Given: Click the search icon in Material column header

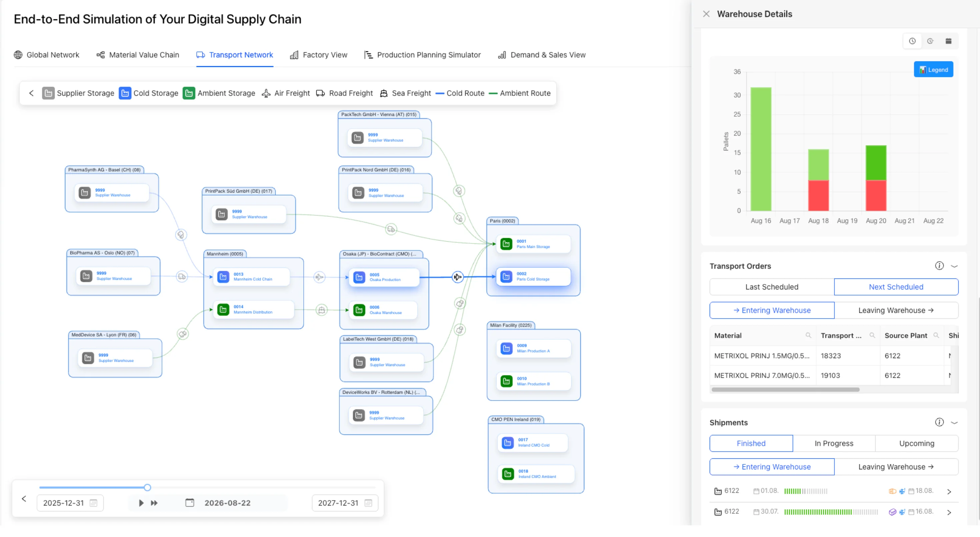Looking at the screenshot, I should click(x=808, y=335).
